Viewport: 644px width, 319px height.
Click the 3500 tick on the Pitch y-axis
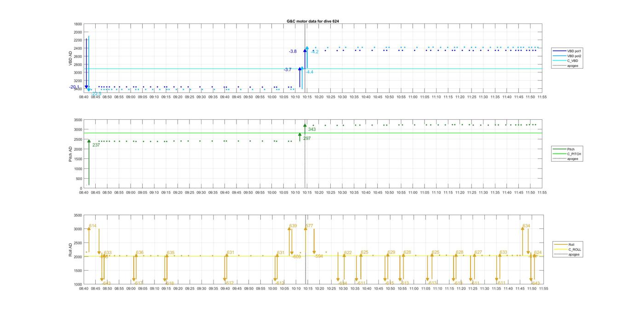point(78,120)
